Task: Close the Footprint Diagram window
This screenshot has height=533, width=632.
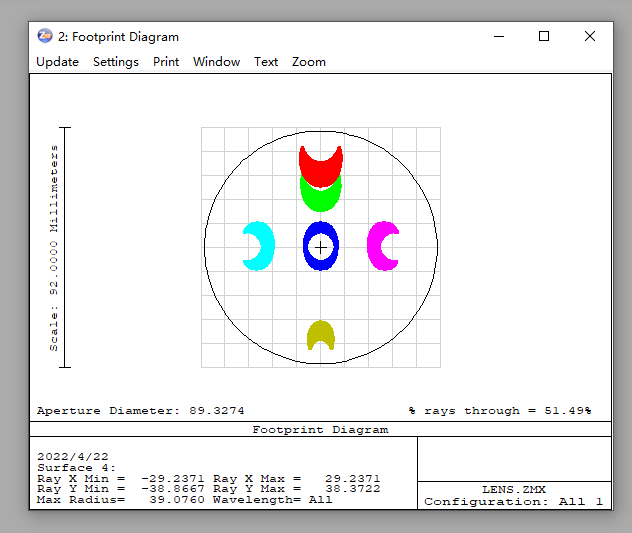Action: [x=590, y=36]
